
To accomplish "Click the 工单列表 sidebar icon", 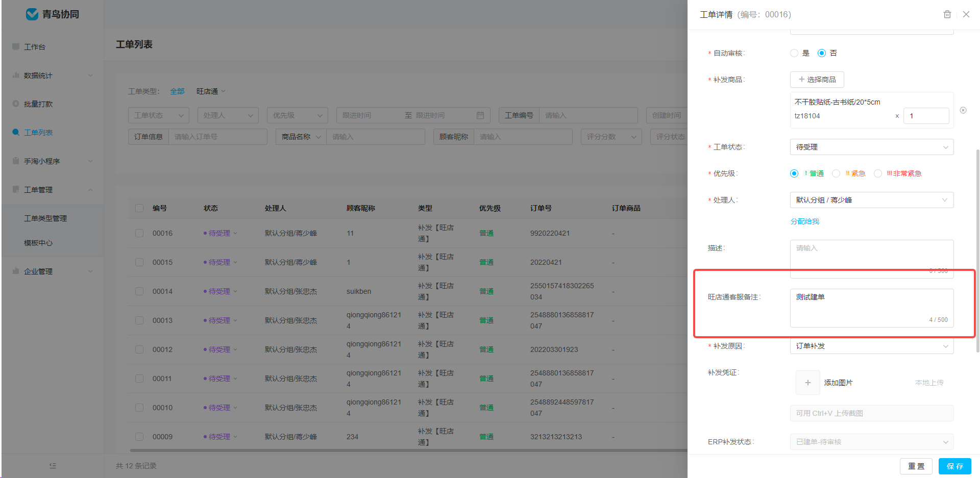I will (x=16, y=132).
